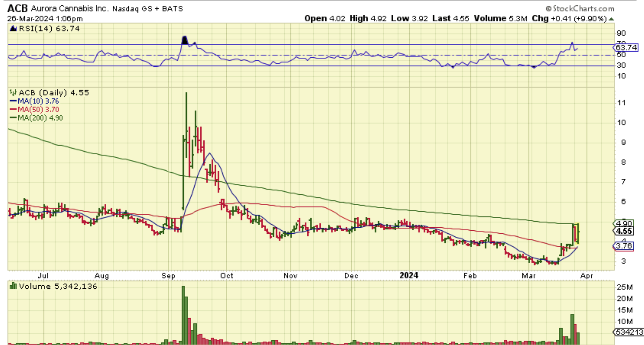Click the Nov month label on the time axis
This screenshot has width=644, height=345.
pyautogui.click(x=290, y=275)
